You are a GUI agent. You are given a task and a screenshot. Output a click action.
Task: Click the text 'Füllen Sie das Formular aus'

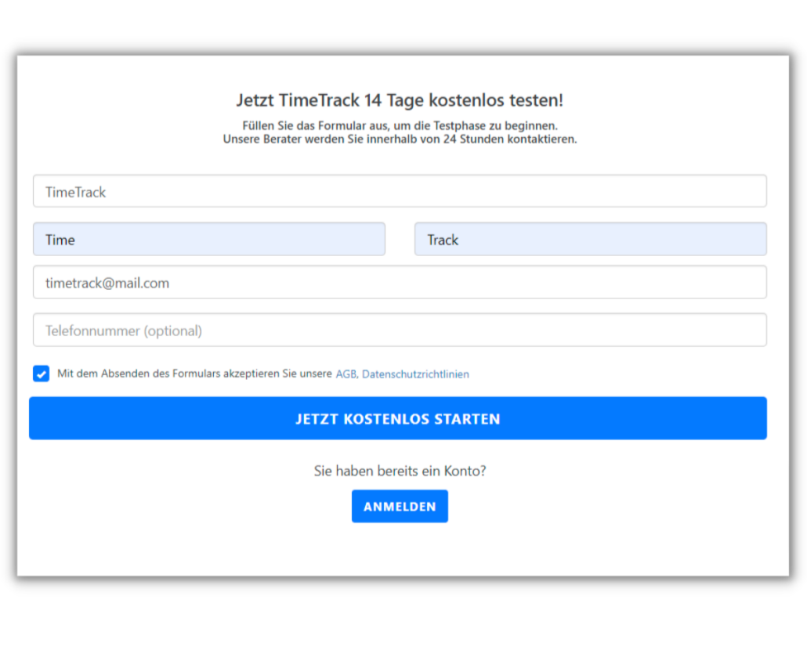coord(400,125)
